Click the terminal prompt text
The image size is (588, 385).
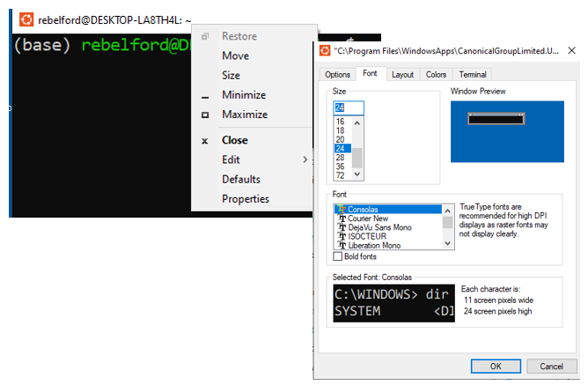coord(102,45)
